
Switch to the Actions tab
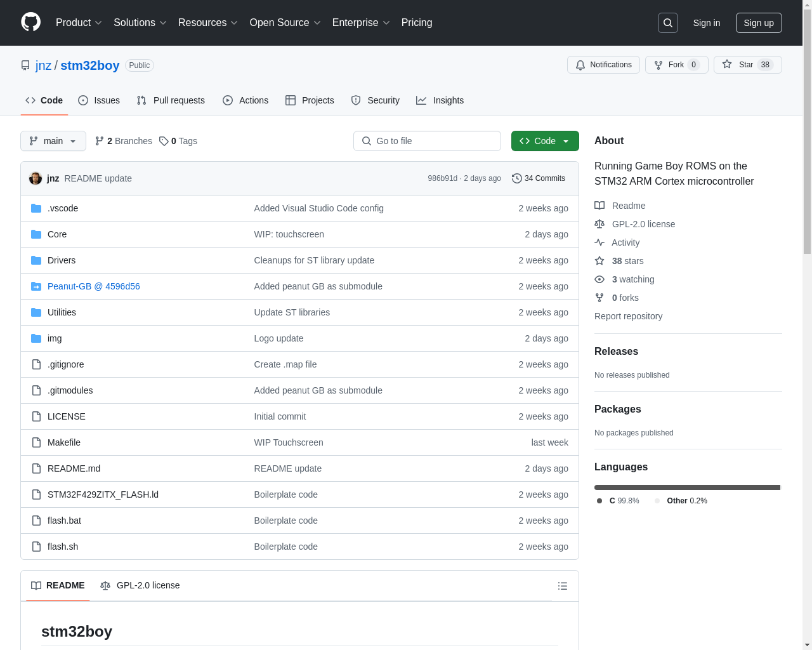tap(246, 100)
